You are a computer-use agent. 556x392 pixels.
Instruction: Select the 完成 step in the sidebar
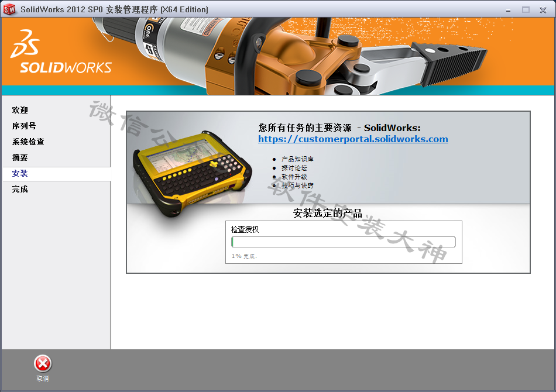pyautogui.click(x=20, y=189)
